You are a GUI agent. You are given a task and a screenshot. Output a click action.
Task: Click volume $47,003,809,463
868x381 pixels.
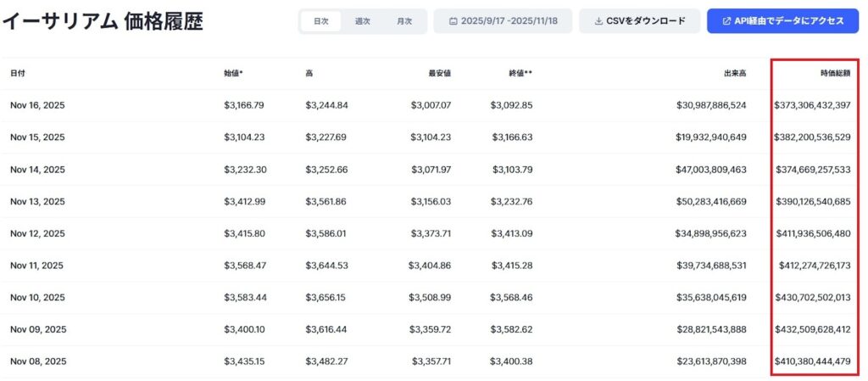click(711, 169)
